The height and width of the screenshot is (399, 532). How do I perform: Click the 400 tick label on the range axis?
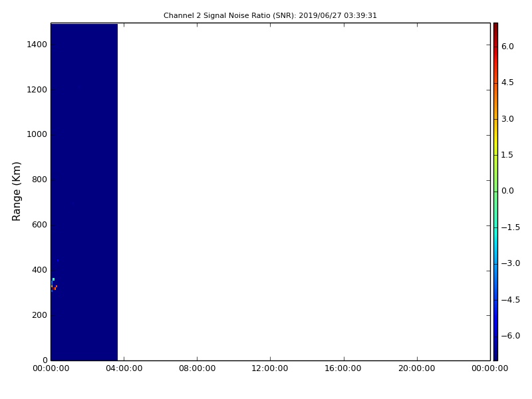(39, 270)
